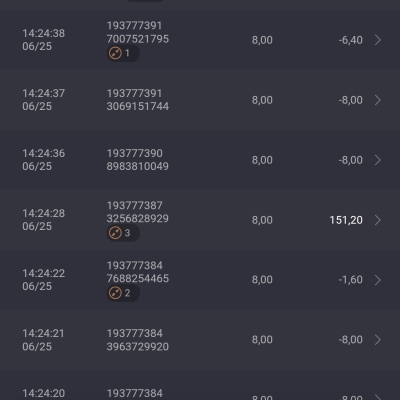Select round ID 8983810049
400x400 pixels.
tap(138, 166)
